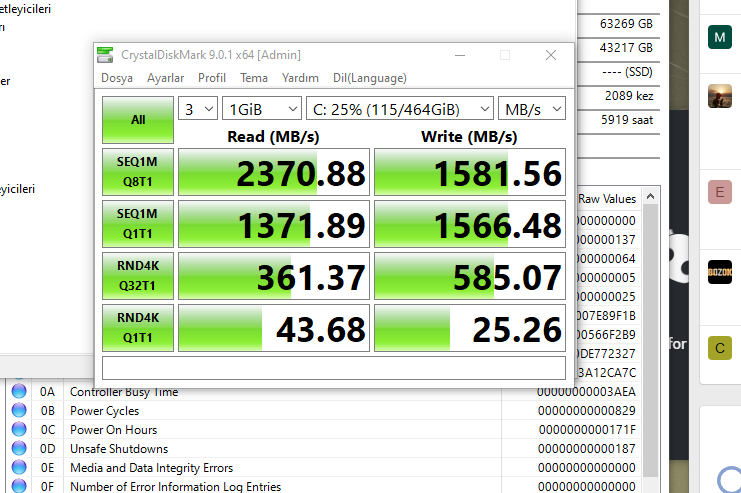The width and height of the screenshot is (741, 493).
Task: Run the SEQ1M Q8T1 test
Action: click(x=138, y=172)
